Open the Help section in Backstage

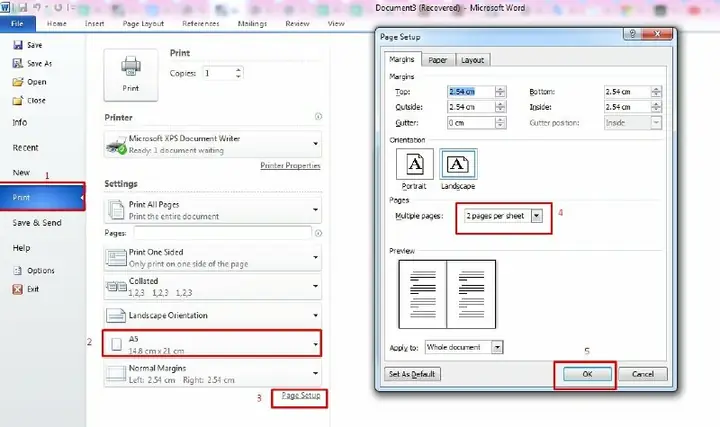pyautogui.click(x=21, y=248)
